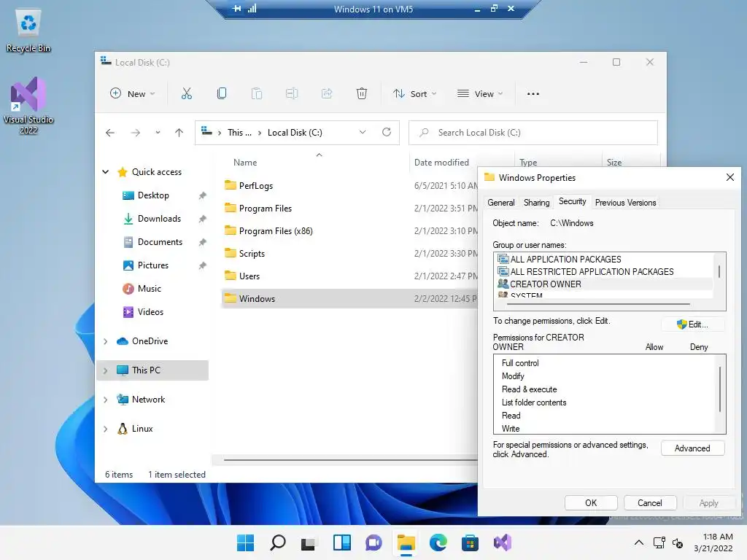Switch to the General tab

coord(500,203)
